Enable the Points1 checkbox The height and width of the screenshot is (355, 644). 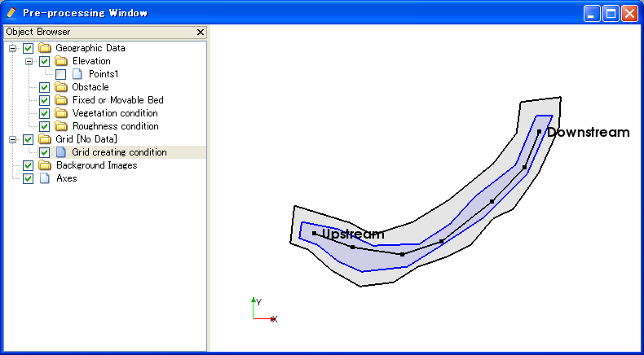[x=61, y=74]
